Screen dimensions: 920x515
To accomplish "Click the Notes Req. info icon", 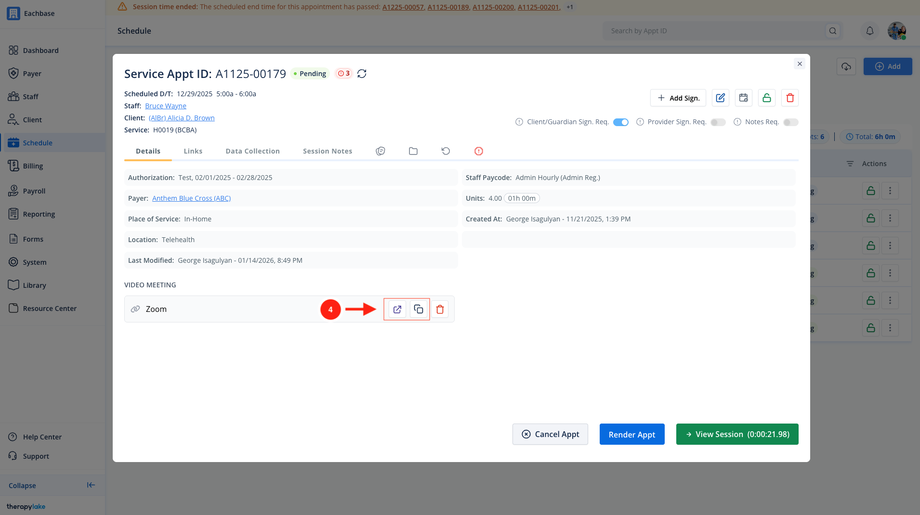I will [738, 122].
